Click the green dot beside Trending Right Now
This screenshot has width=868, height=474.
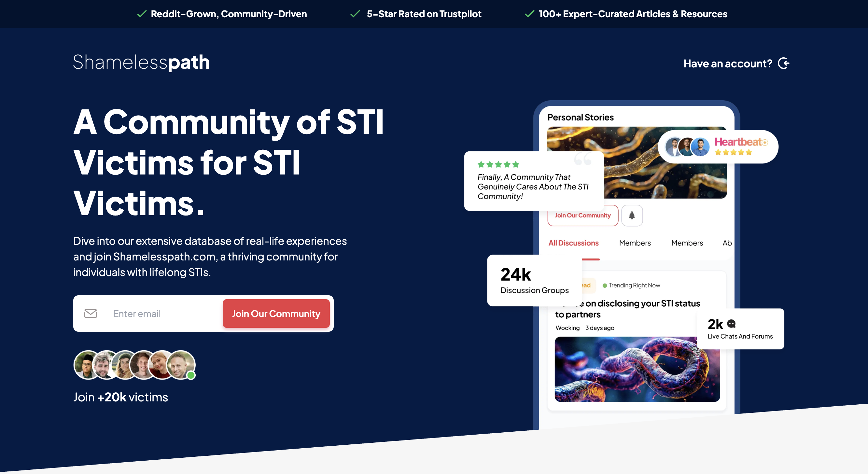(x=605, y=285)
